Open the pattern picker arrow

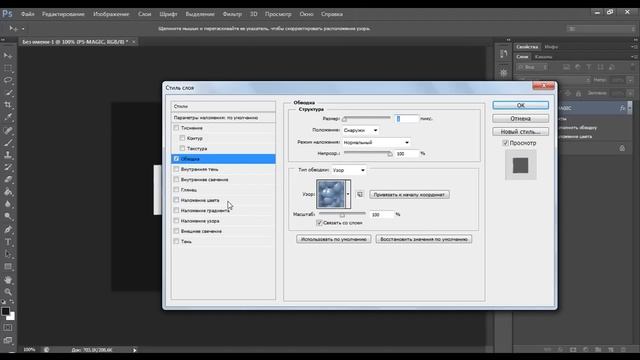coord(348,194)
